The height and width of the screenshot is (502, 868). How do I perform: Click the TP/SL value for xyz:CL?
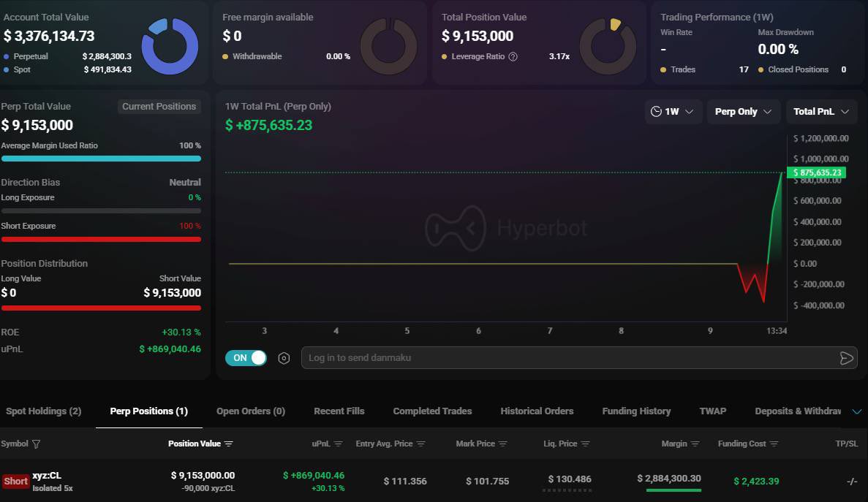852,482
